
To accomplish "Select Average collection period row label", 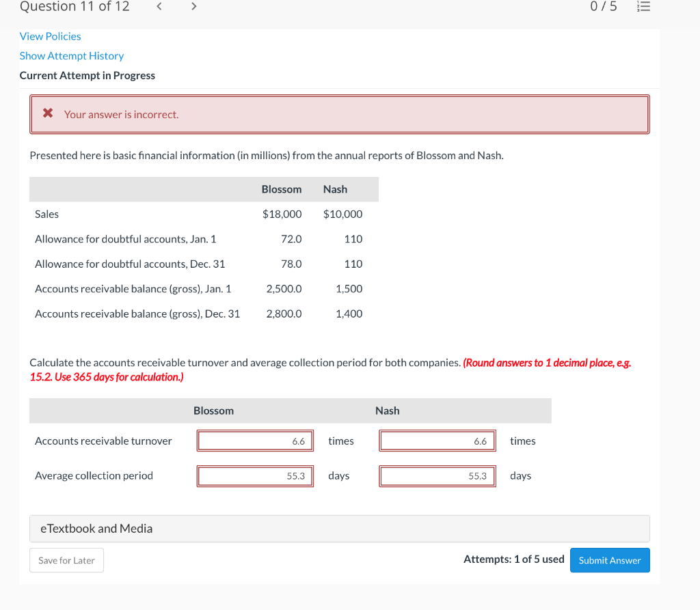I will point(94,475).
